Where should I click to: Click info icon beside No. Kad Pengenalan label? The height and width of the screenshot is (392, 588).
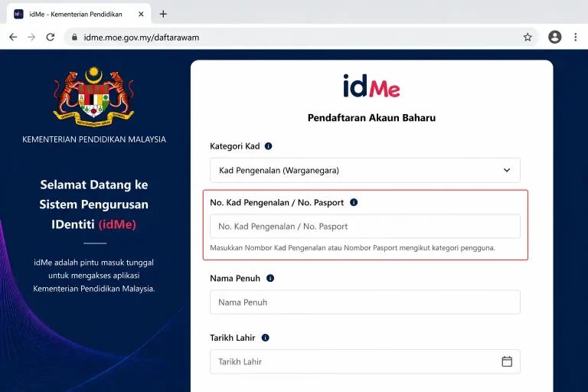(x=354, y=203)
